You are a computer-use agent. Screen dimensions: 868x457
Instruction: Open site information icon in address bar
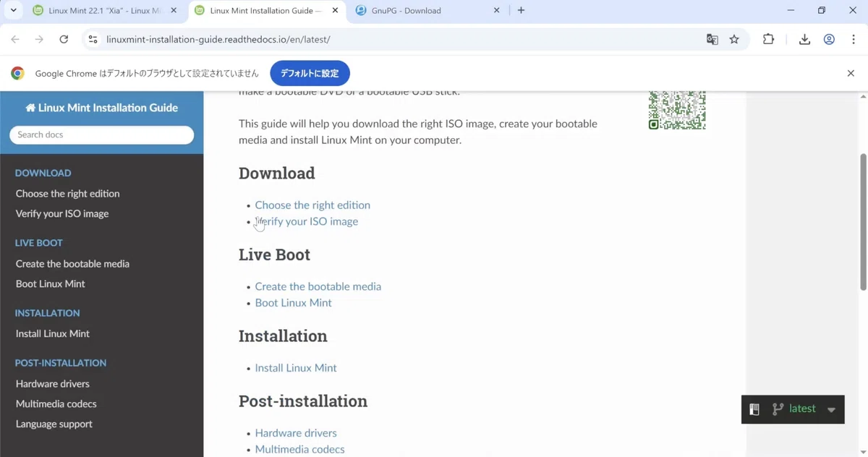(93, 40)
